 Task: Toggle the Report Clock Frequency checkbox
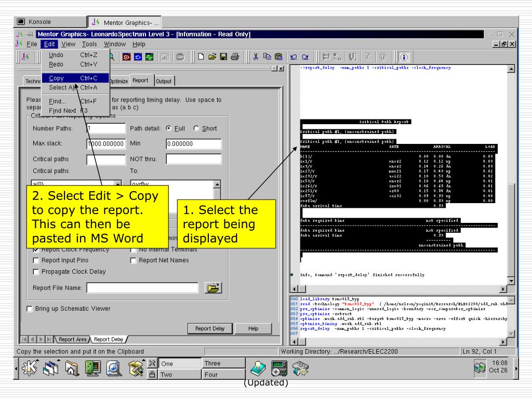coord(36,250)
